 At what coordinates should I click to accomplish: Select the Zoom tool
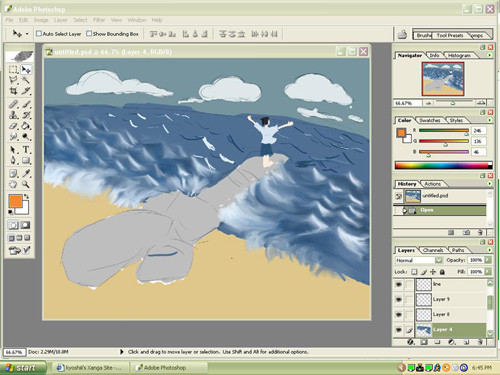coord(26,184)
